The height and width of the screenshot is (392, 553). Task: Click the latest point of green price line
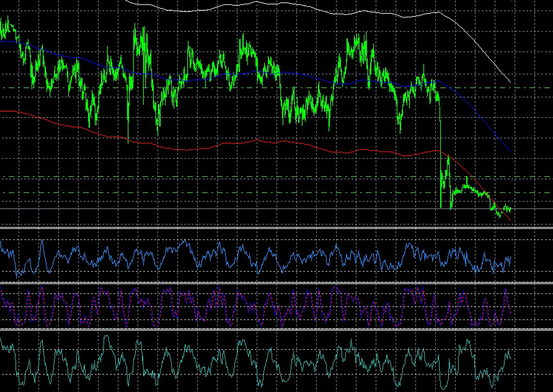(510, 210)
